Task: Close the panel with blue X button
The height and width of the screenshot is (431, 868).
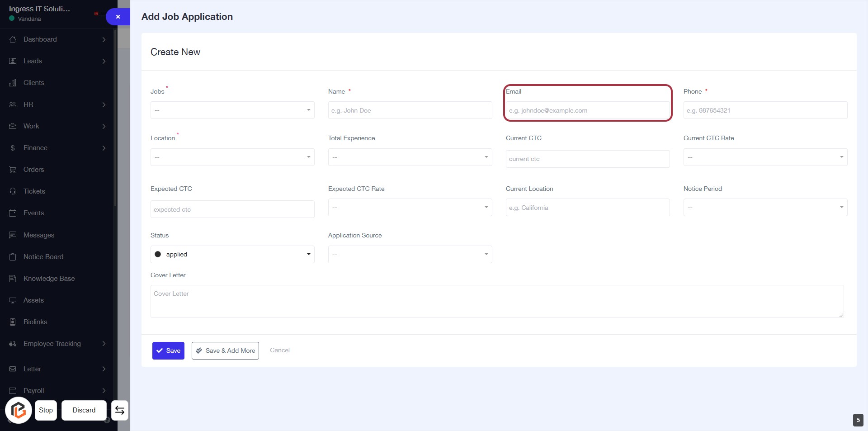Action: click(118, 17)
